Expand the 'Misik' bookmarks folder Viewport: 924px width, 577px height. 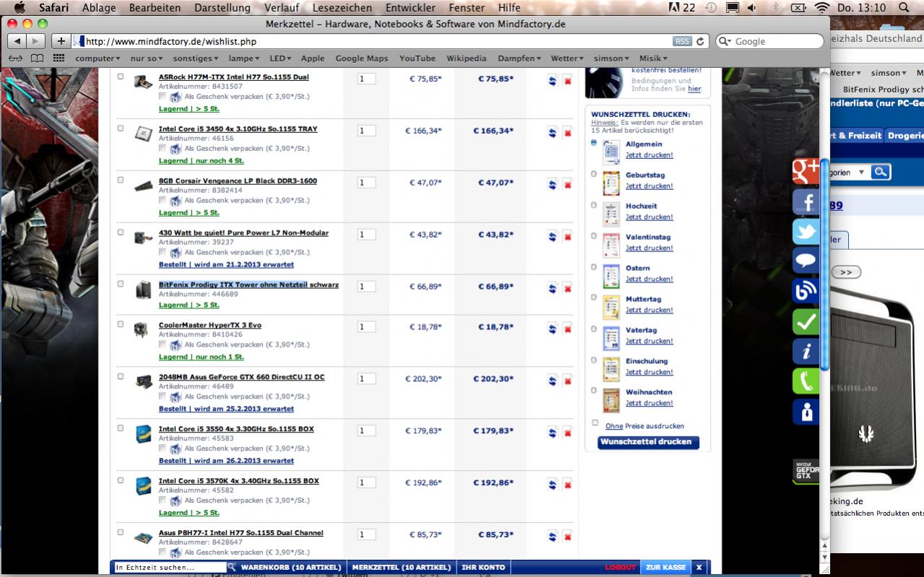653,58
